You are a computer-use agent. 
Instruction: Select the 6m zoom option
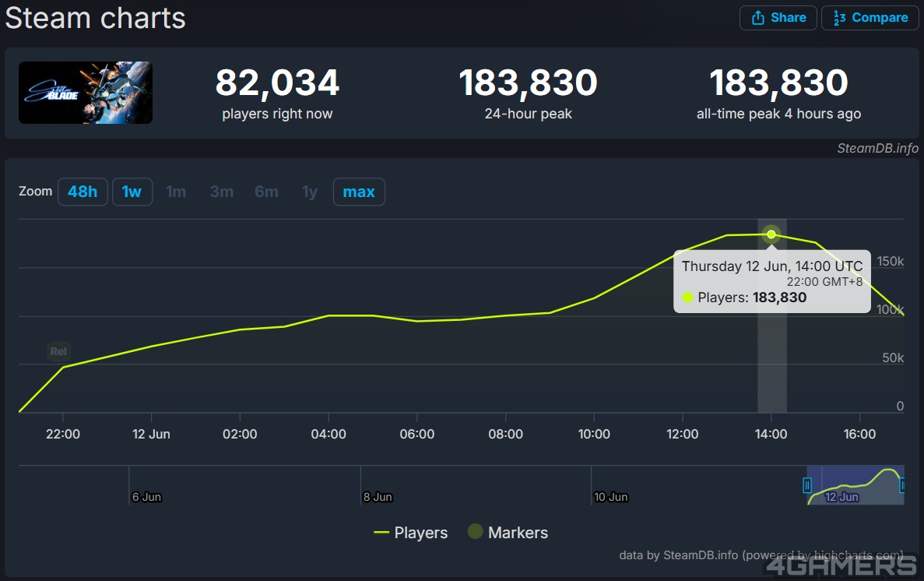pyautogui.click(x=266, y=192)
